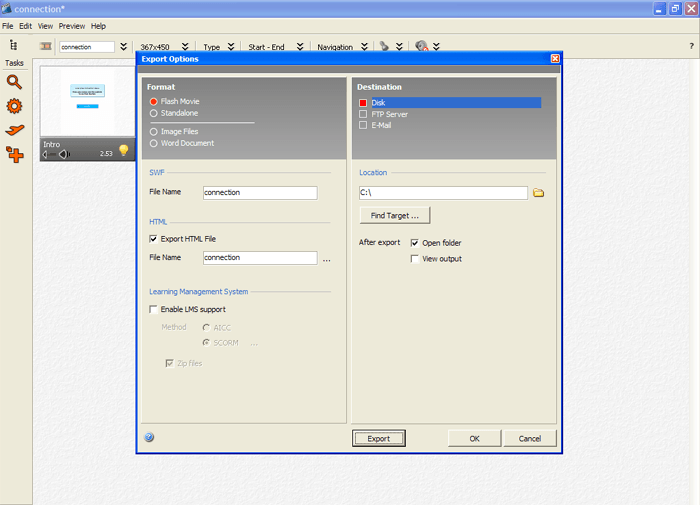Expand the Start - End dropdown chevron
The width and height of the screenshot is (700, 505).
pos(300,46)
